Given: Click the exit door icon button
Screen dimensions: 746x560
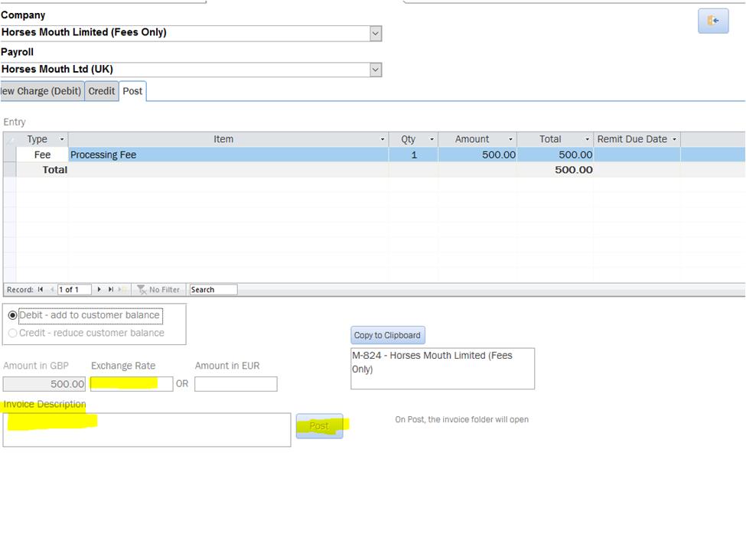Looking at the screenshot, I should 712,21.
